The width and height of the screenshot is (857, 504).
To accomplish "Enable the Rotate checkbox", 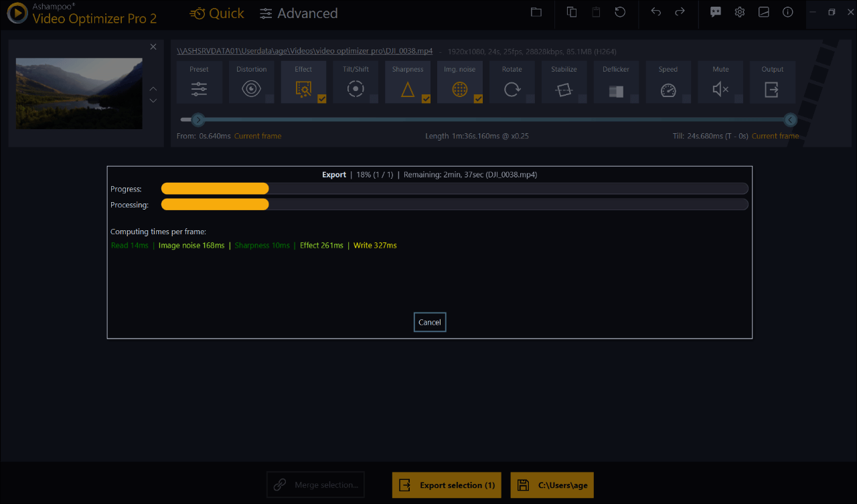I will (530, 99).
